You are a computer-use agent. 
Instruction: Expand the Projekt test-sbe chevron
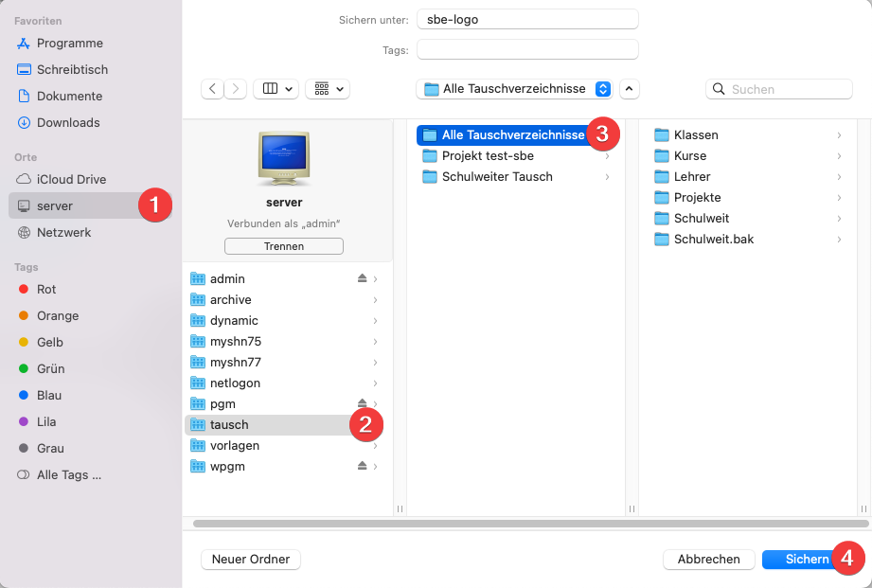click(x=607, y=156)
